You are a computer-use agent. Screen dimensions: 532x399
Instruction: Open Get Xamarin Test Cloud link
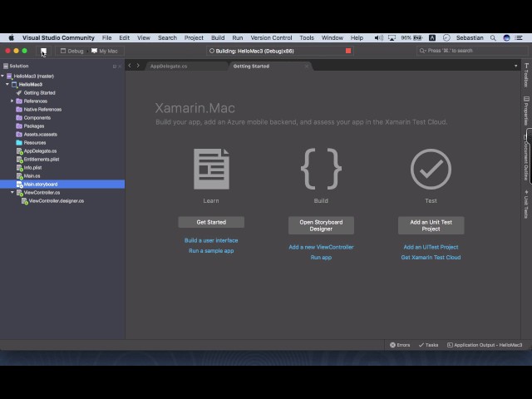tap(431, 257)
